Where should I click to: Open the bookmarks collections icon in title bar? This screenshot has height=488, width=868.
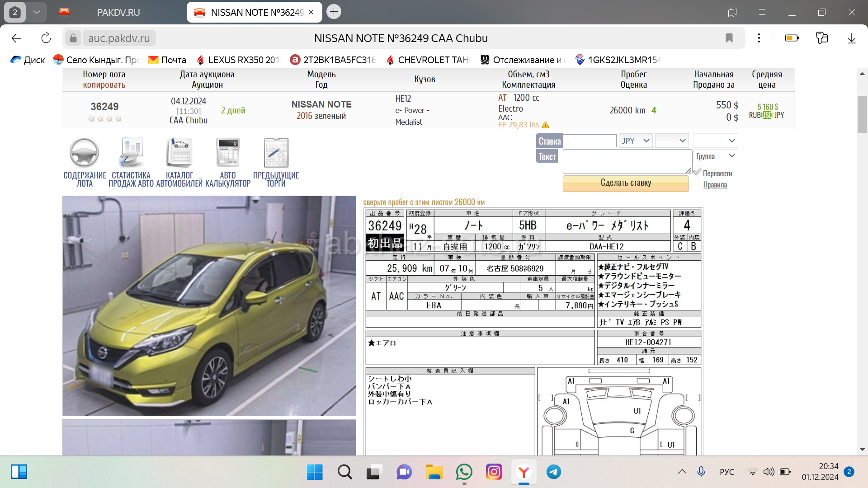tap(732, 12)
